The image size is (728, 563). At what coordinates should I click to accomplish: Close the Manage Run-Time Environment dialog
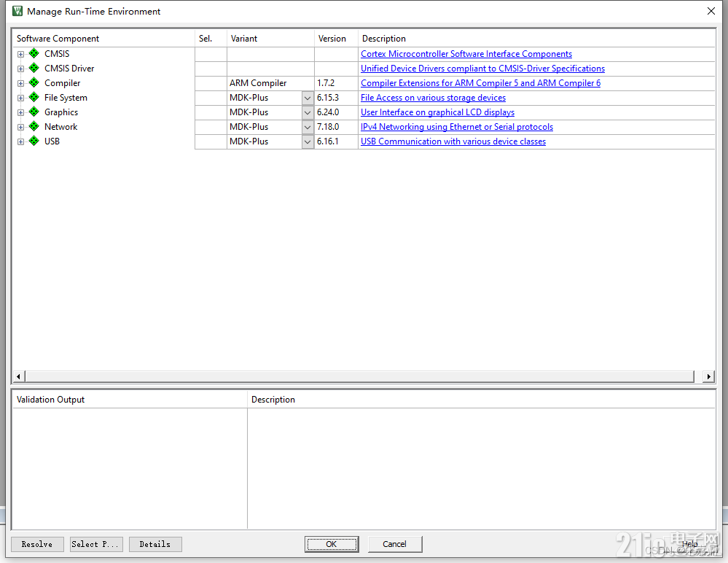711,11
